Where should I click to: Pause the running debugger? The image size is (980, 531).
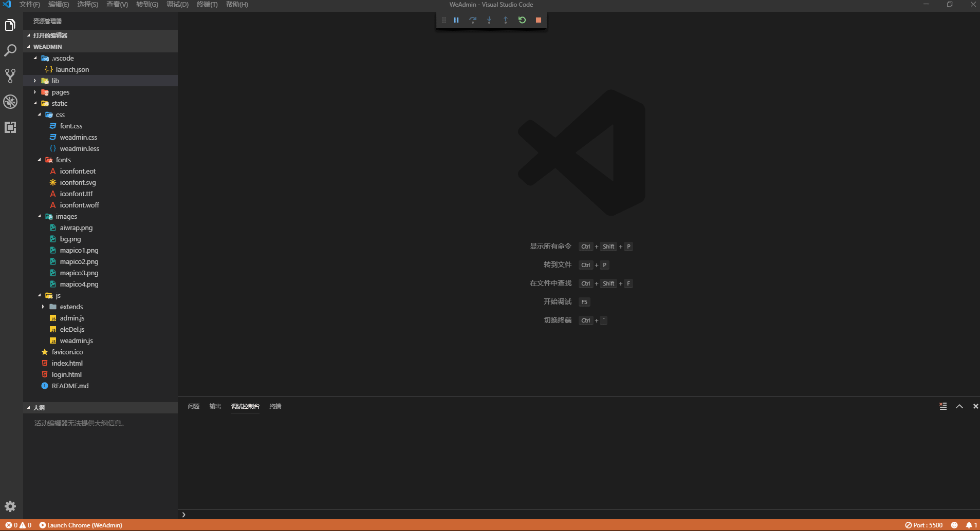pos(456,20)
